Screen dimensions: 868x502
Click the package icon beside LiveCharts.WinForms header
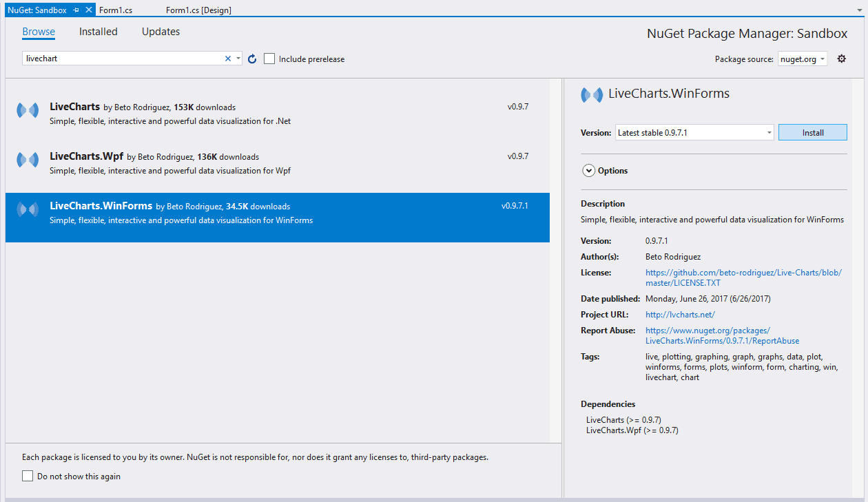[x=590, y=93]
